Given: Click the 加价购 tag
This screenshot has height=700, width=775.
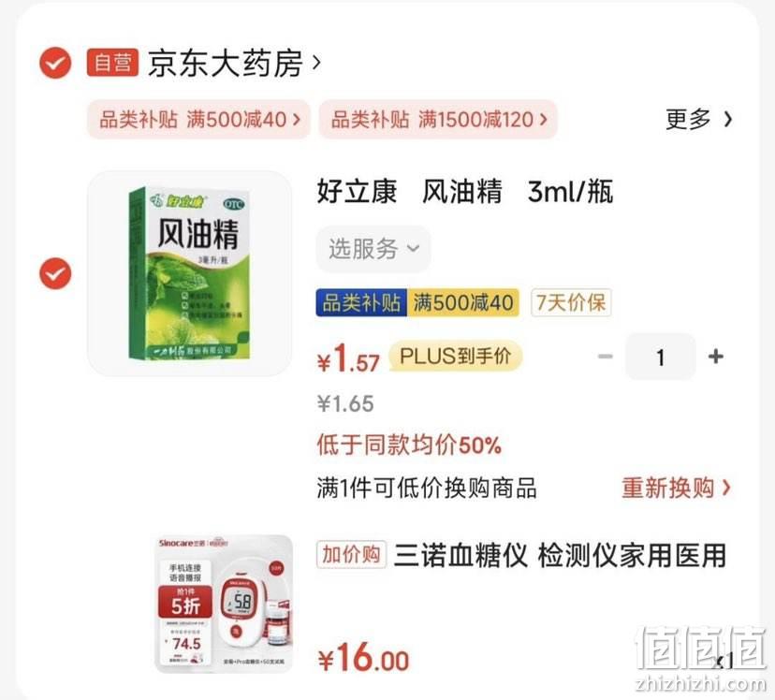Looking at the screenshot, I should pos(351,555).
